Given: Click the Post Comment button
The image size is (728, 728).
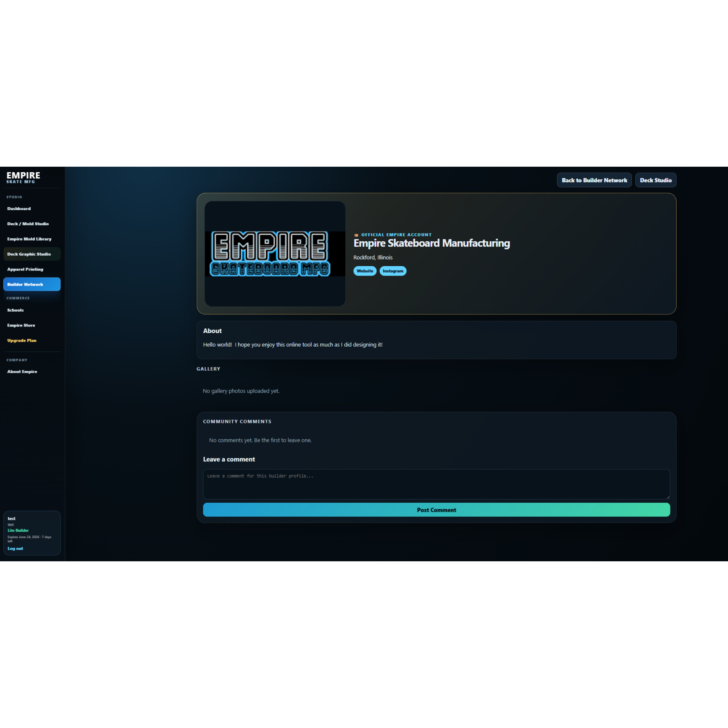Looking at the screenshot, I should 436,510.
